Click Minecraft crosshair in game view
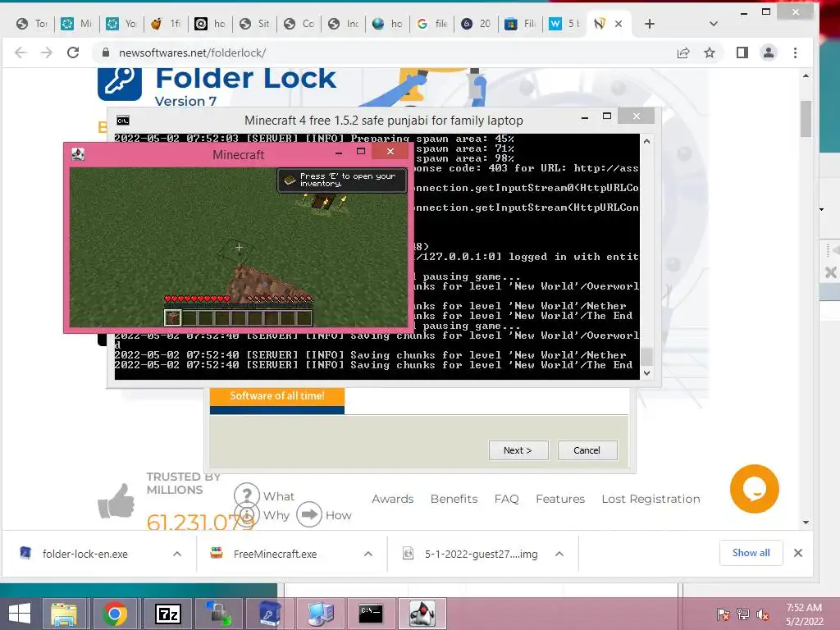Viewport: 840px width, 630px height. click(x=239, y=248)
